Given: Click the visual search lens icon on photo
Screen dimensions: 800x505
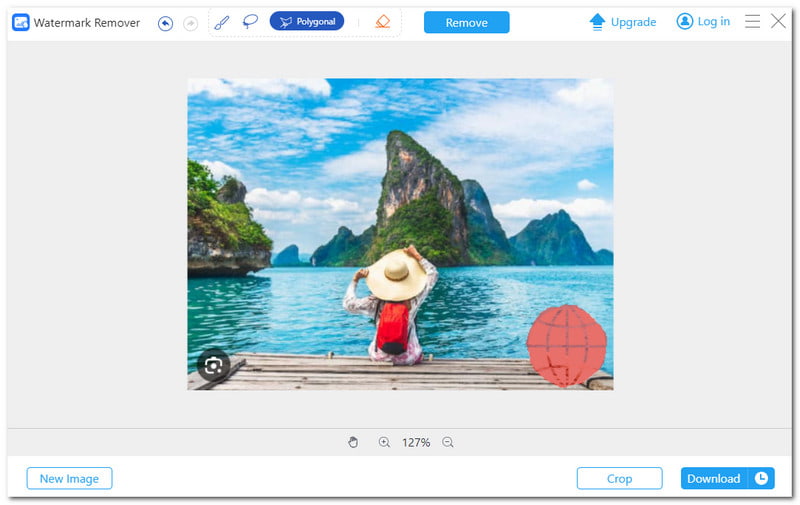Looking at the screenshot, I should [x=213, y=365].
